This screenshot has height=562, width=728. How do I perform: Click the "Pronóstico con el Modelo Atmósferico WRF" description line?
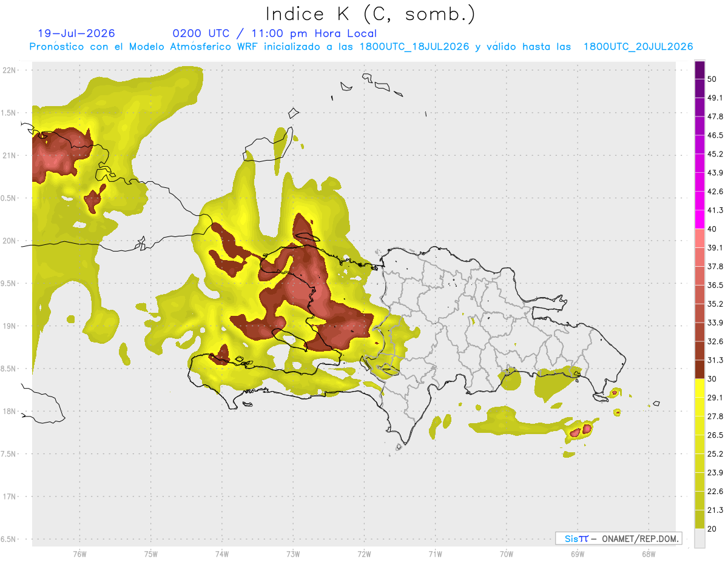click(362, 47)
